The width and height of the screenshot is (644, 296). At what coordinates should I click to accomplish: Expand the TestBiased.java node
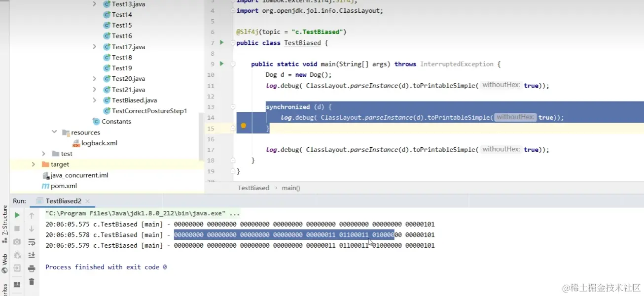click(x=95, y=100)
